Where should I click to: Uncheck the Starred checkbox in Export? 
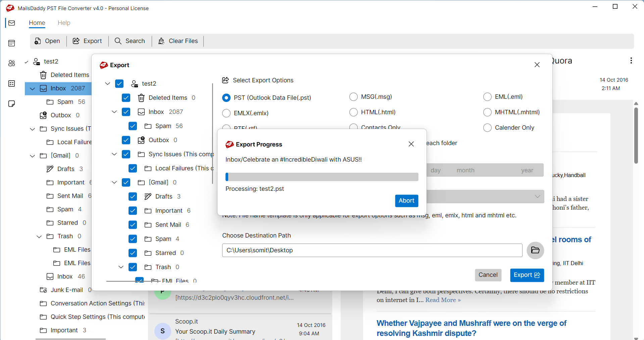tap(133, 253)
